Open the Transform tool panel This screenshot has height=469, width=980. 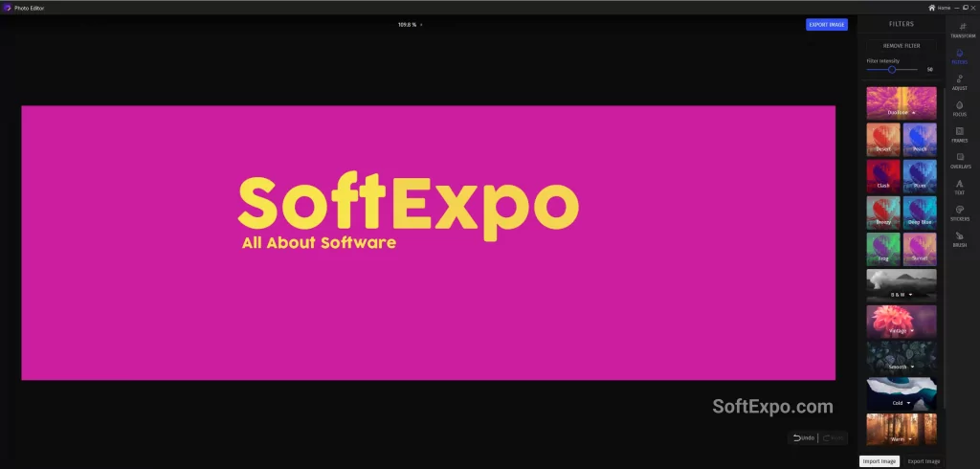pyautogui.click(x=959, y=30)
